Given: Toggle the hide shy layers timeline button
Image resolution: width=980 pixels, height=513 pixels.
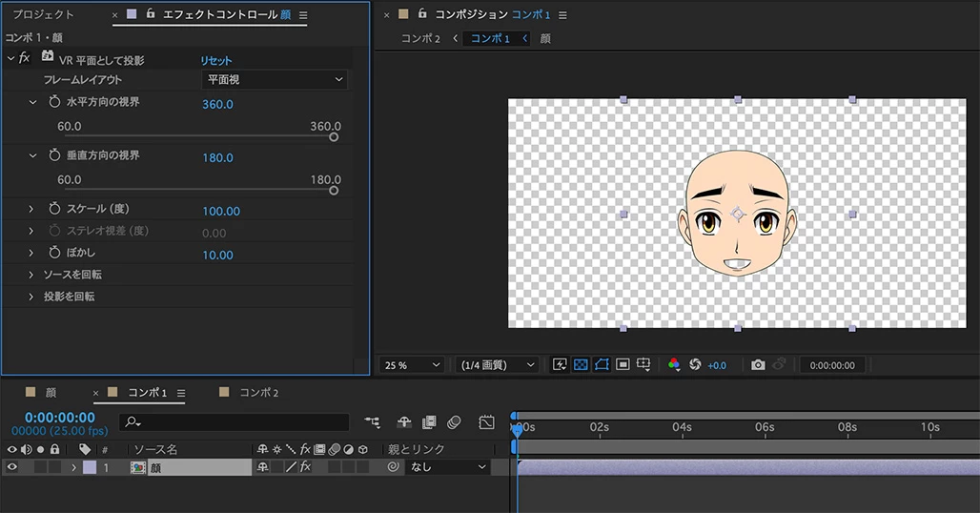Looking at the screenshot, I should (x=404, y=422).
